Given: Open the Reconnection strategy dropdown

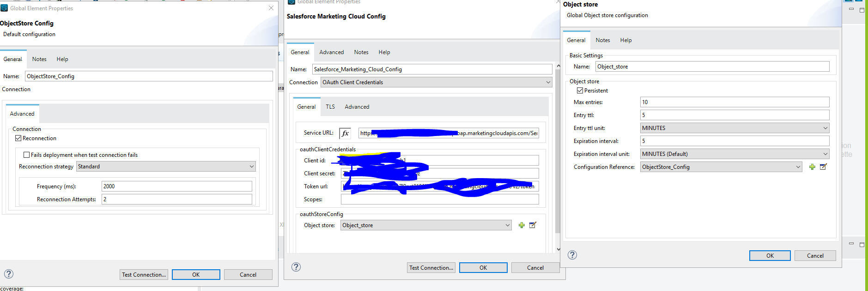Looking at the screenshot, I should [x=166, y=167].
